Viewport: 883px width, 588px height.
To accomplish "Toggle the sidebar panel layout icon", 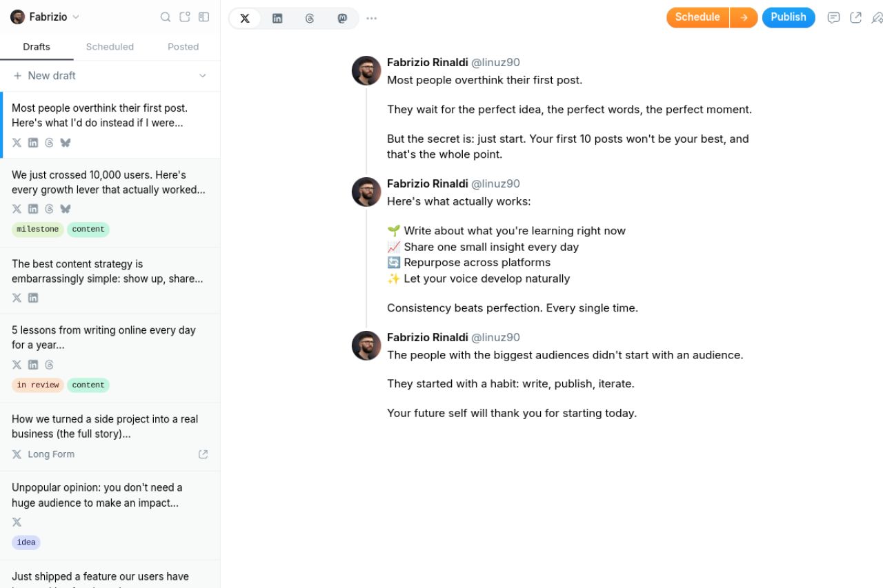I will pos(204,17).
